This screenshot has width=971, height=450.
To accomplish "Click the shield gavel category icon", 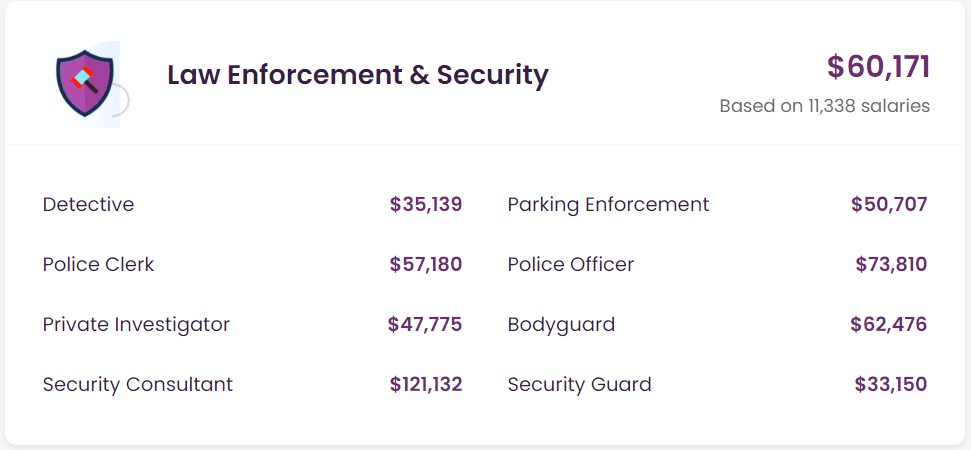I will 86,84.
